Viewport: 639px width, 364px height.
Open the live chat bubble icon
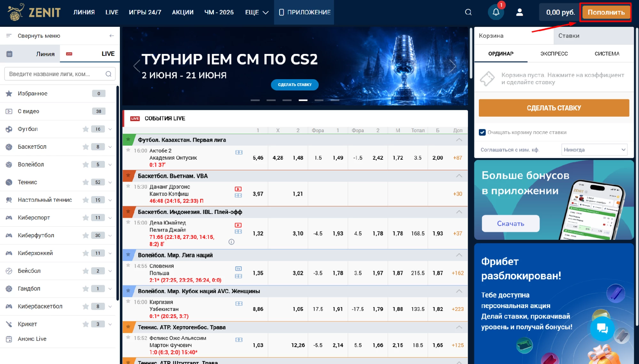click(x=602, y=328)
